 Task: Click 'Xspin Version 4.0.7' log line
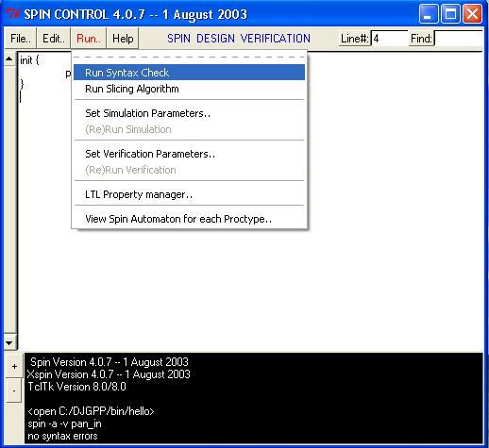[109, 374]
